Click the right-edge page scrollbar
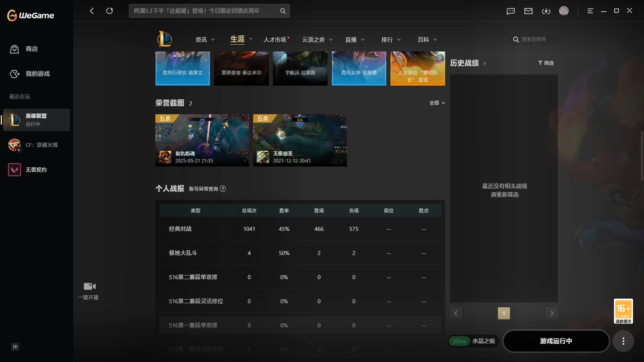This screenshot has height=362, width=644. coord(642,156)
